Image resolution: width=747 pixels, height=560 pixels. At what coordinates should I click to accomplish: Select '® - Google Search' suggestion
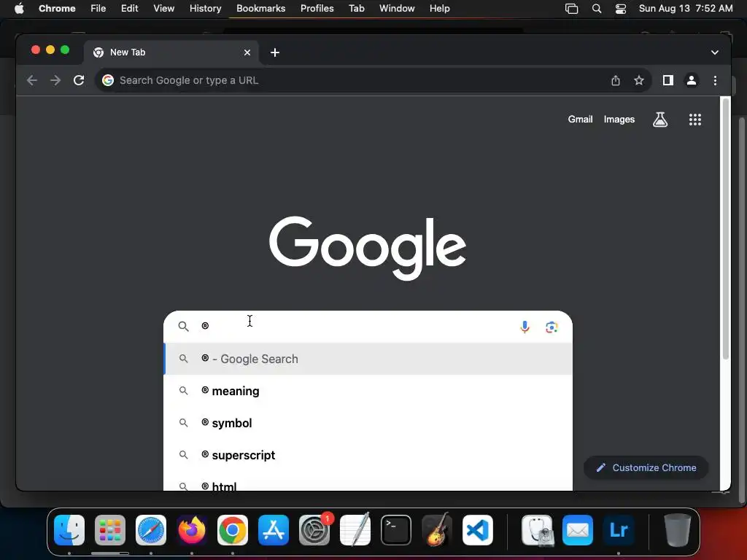point(368,359)
